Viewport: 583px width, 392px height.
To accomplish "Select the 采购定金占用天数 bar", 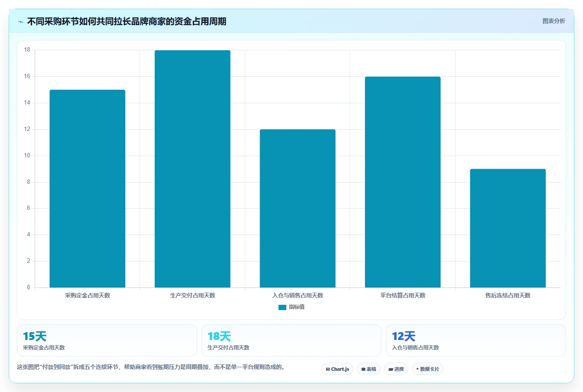I will click(x=88, y=189).
